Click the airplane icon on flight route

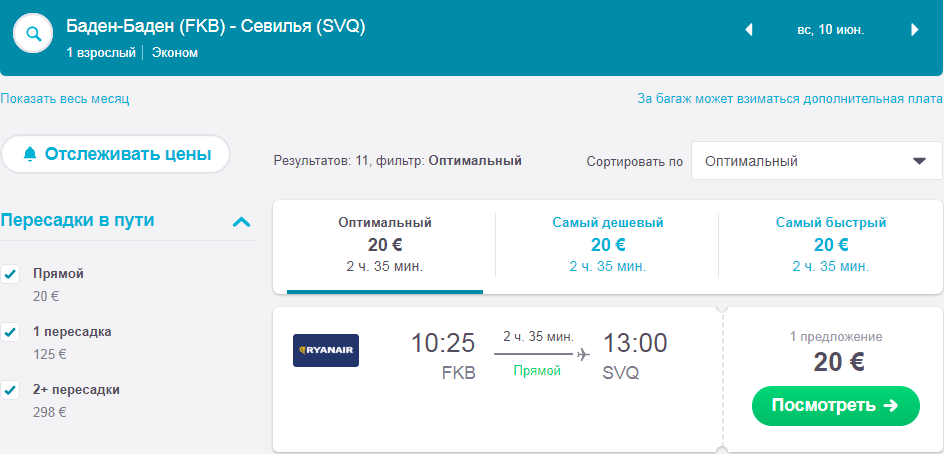pos(583,353)
